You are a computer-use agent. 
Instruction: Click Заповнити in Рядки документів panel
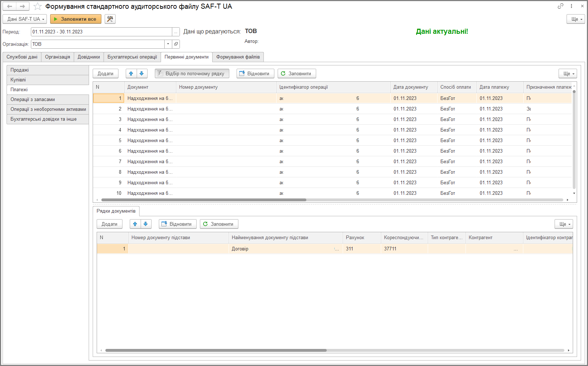point(219,224)
